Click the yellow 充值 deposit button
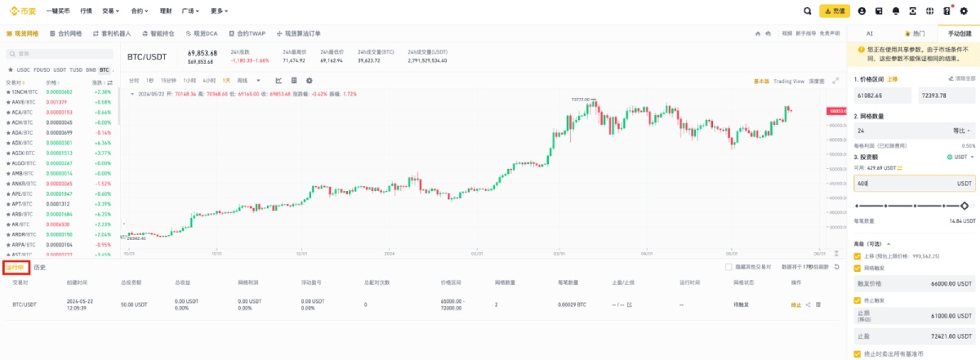 point(835,11)
